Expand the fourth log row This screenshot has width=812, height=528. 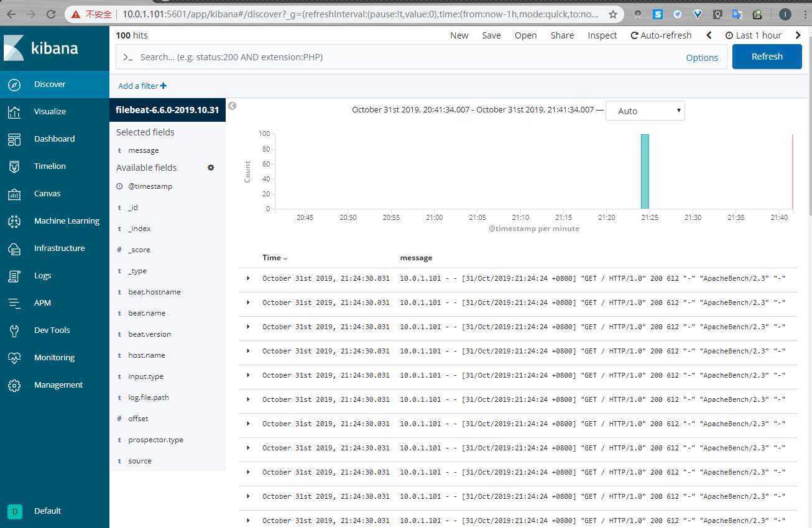pyautogui.click(x=248, y=351)
